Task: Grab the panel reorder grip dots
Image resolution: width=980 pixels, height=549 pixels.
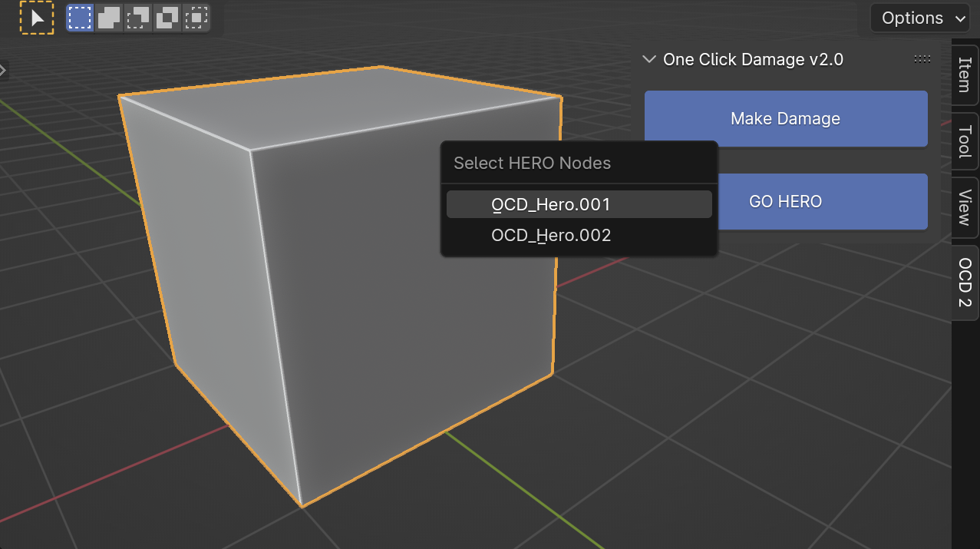Action: click(x=922, y=59)
